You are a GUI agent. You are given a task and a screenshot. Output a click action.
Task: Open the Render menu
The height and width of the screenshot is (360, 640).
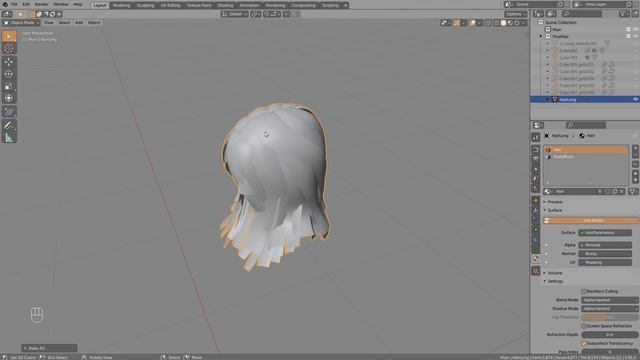tap(42, 4)
